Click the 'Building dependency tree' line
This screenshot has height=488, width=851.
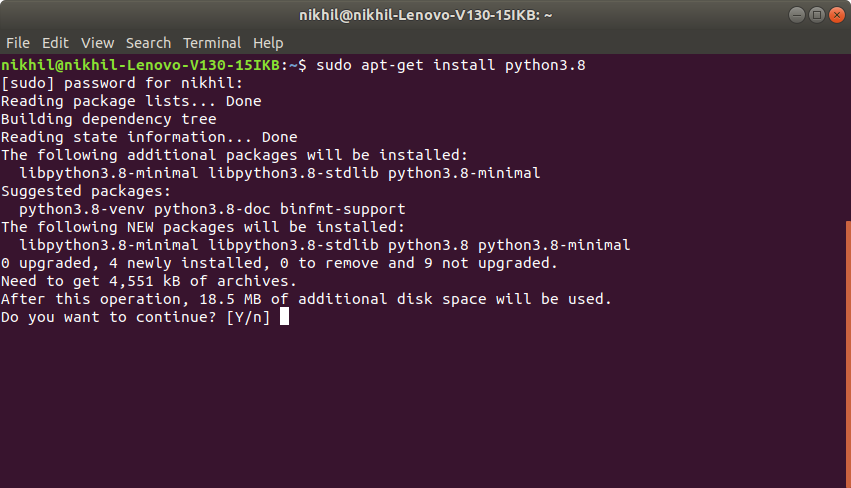[x=109, y=119]
